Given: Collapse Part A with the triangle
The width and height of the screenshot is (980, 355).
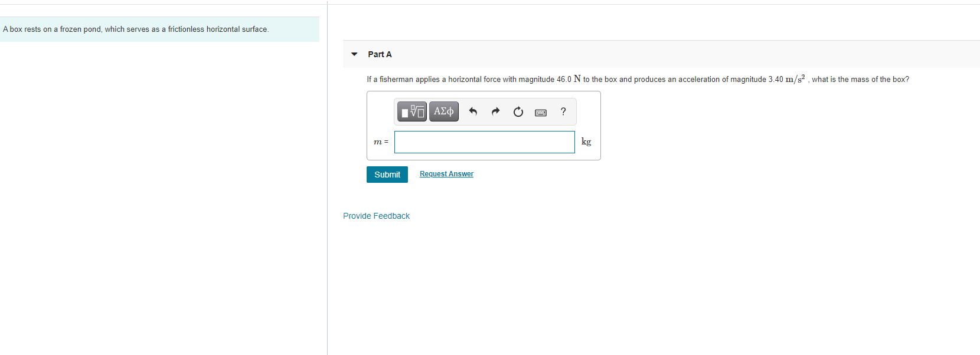Looking at the screenshot, I should click(x=354, y=54).
